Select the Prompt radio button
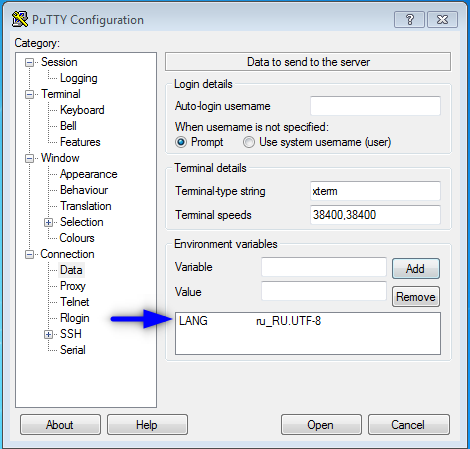Image resolution: width=470 pixels, height=449 pixels. click(x=181, y=142)
